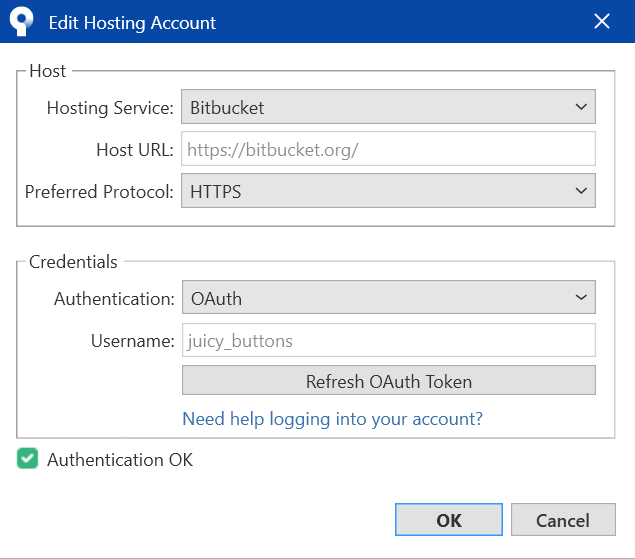
Task: Open the Hosting Service dropdown showing Bitbucket
Action: coord(388,107)
